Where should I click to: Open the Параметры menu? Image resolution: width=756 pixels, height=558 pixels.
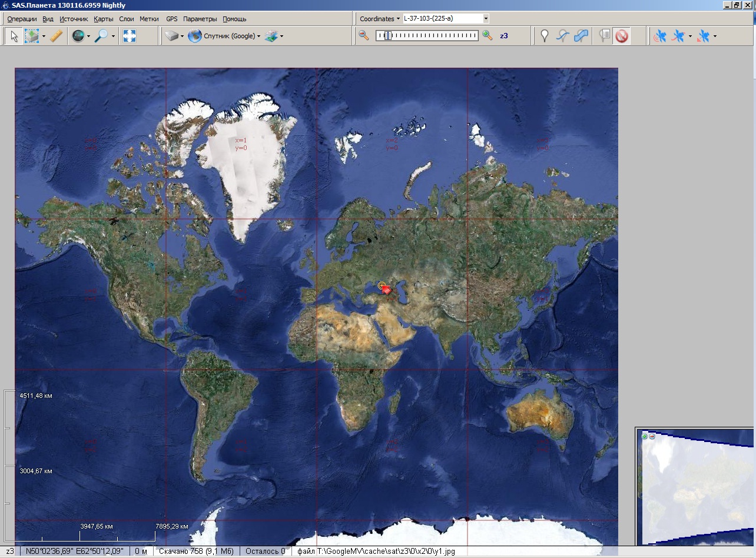200,19
